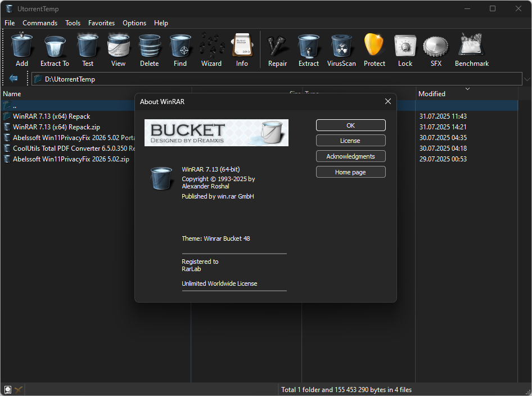This screenshot has width=532, height=396.
Task: Open the View file tool
Action: click(118, 50)
